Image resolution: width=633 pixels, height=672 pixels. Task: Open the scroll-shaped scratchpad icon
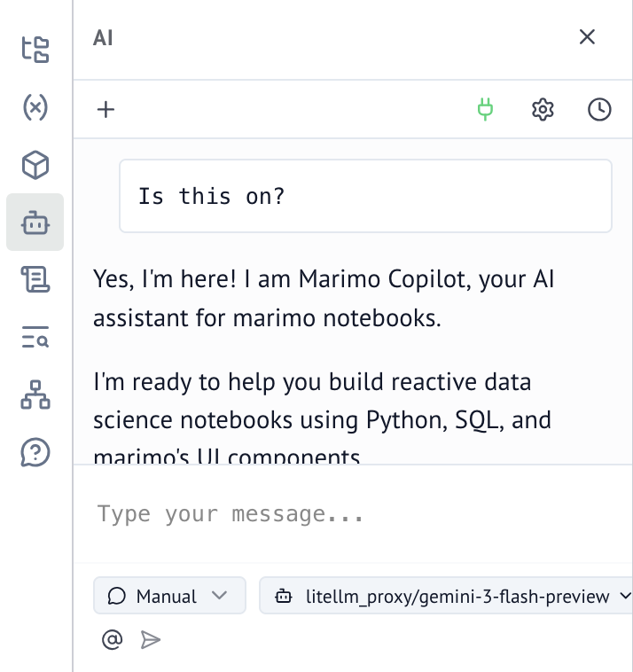pos(35,280)
